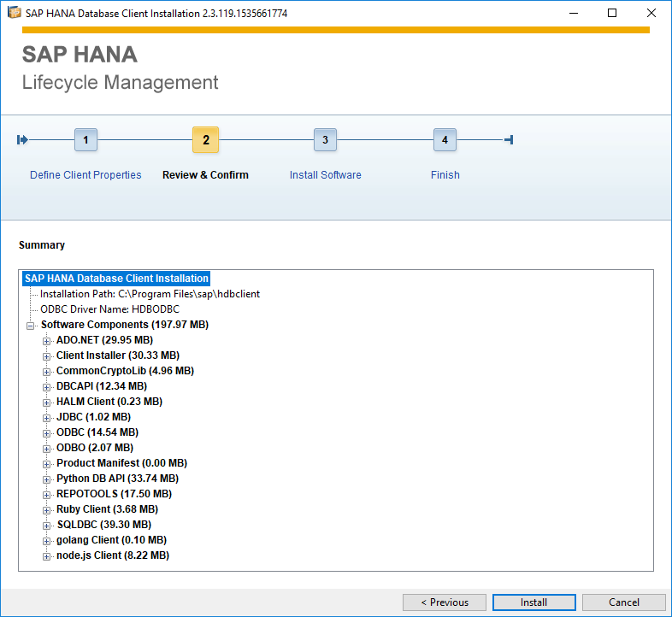This screenshot has height=617, width=672.
Task: Expand the Client Installer component
Action: coord(46,357)
